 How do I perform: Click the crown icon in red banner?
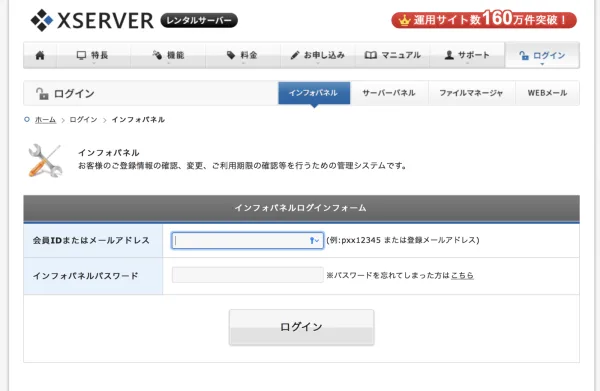point(404,20)
